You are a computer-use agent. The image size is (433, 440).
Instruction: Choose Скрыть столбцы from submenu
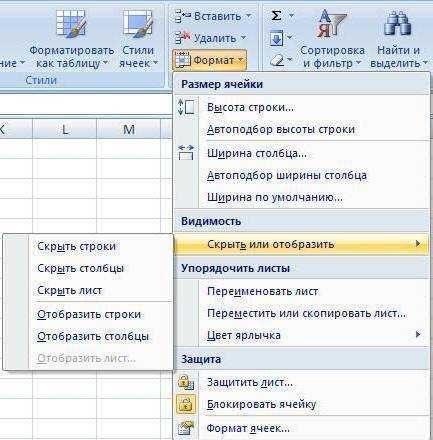click(x=80, y=268)
